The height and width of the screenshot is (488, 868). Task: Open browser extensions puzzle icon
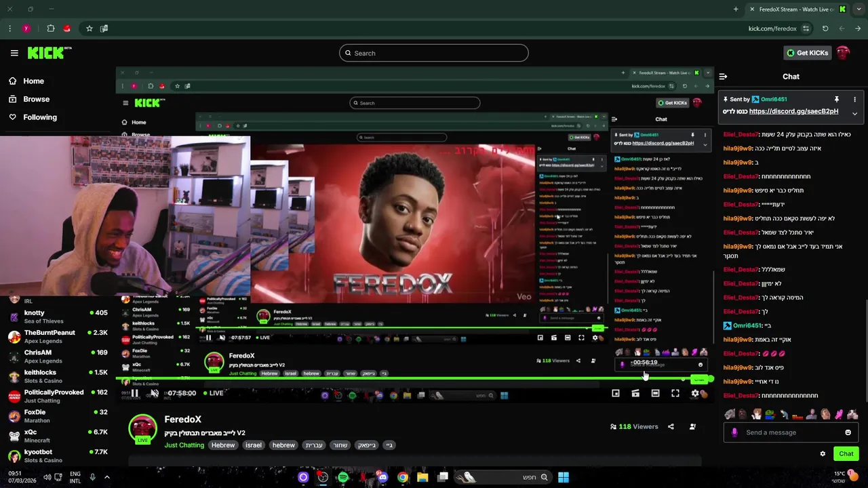[x=51, y=28]
